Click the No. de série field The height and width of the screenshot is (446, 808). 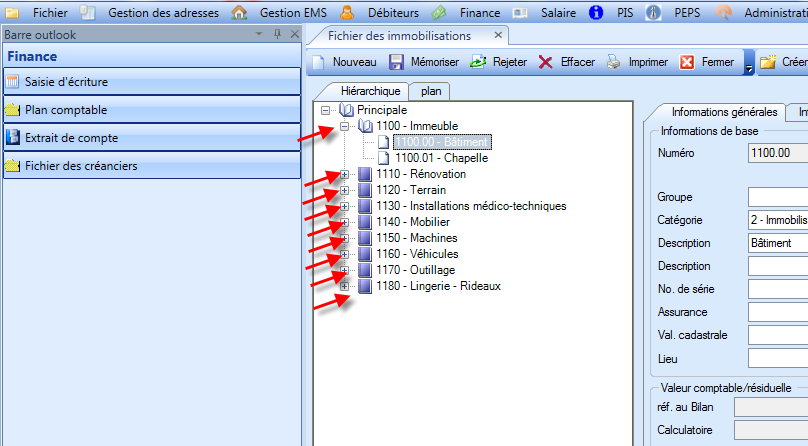click(778, 289)
